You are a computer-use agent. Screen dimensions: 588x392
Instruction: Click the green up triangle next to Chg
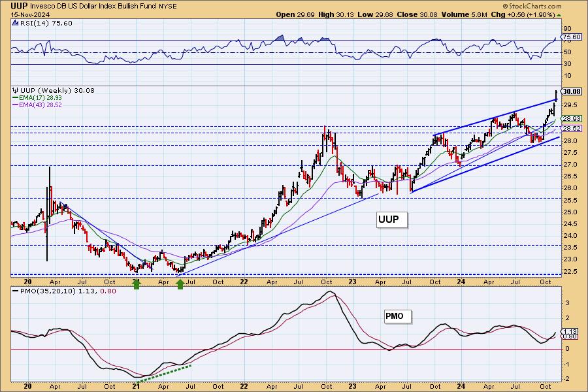click(x=559, y=15)
